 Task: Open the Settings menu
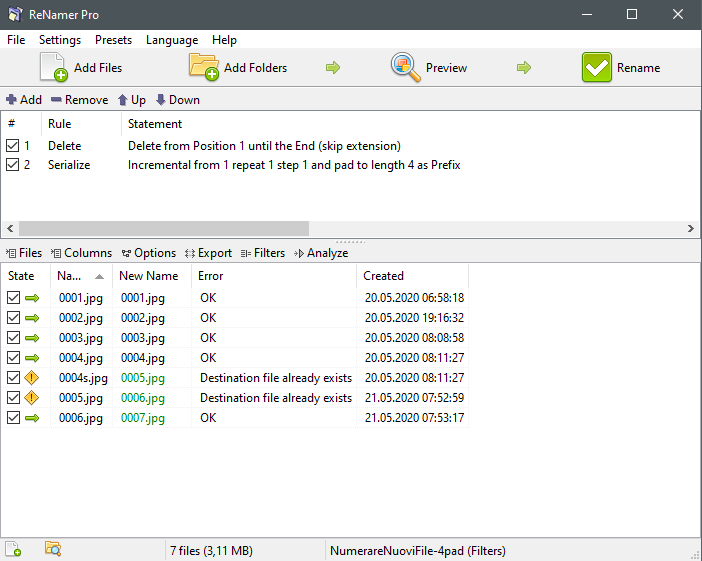click(60, 40)
